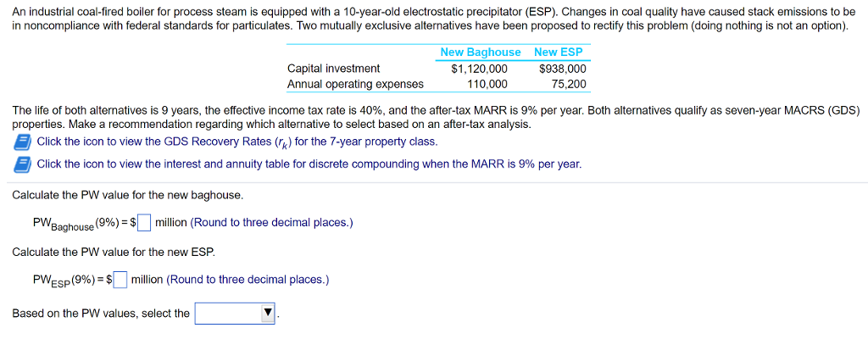Open the GDS Recovery Rates book icon

(x=22, y=143)
